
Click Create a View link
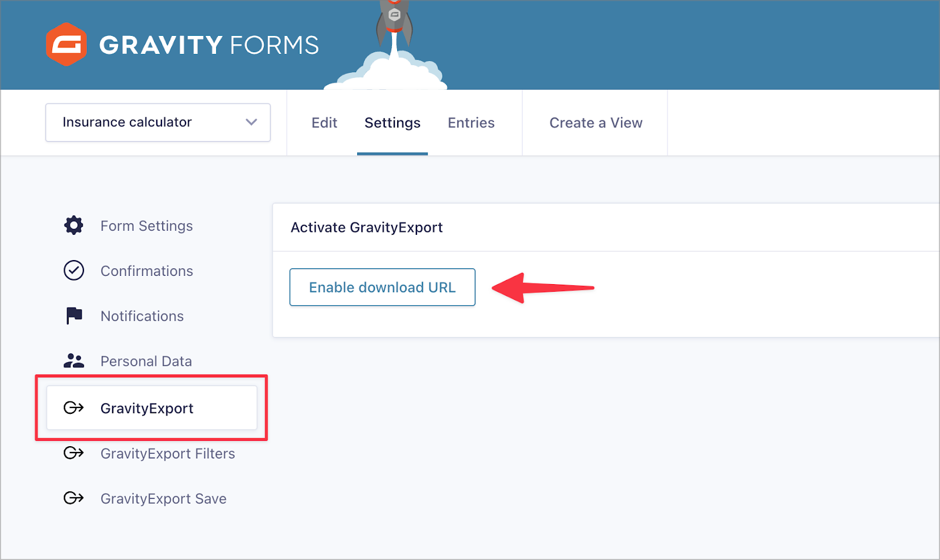click(x=596, y=123)
